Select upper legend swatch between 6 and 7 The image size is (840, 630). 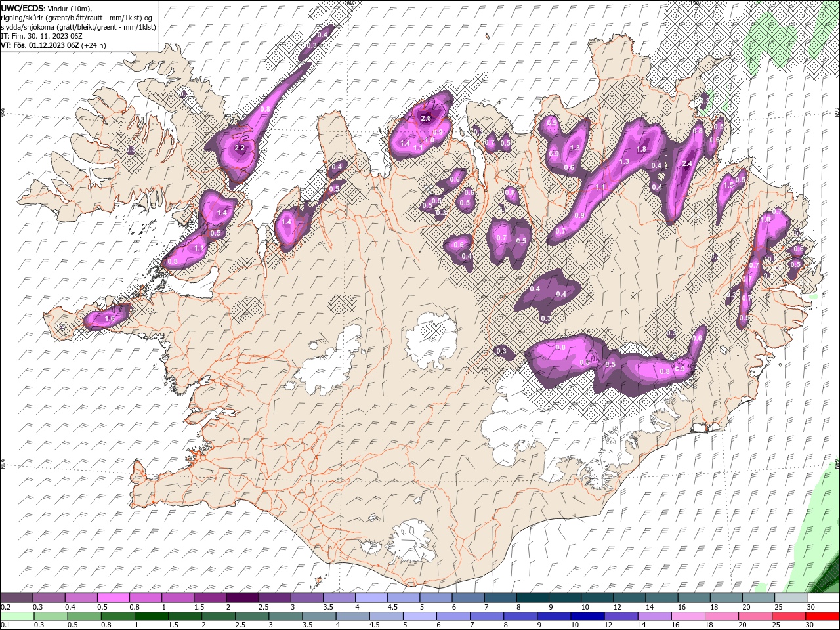468,598
